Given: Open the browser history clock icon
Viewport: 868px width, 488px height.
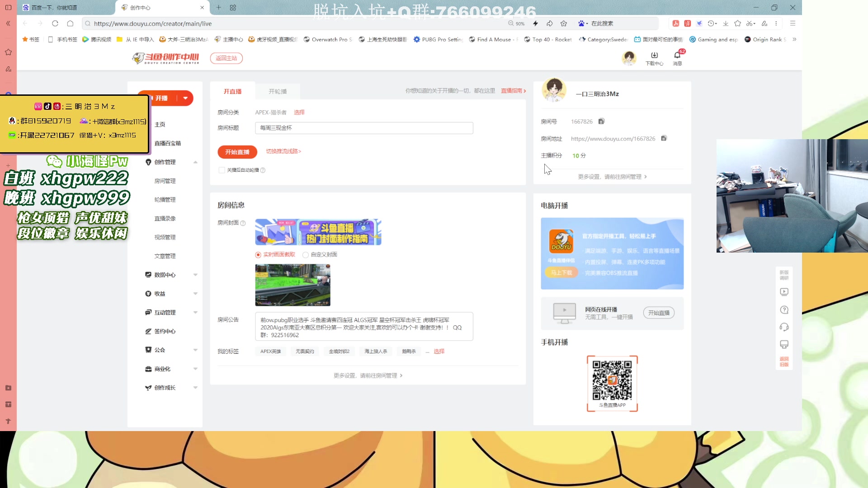Looking at the screenshot, I should [x=712, y=23].
